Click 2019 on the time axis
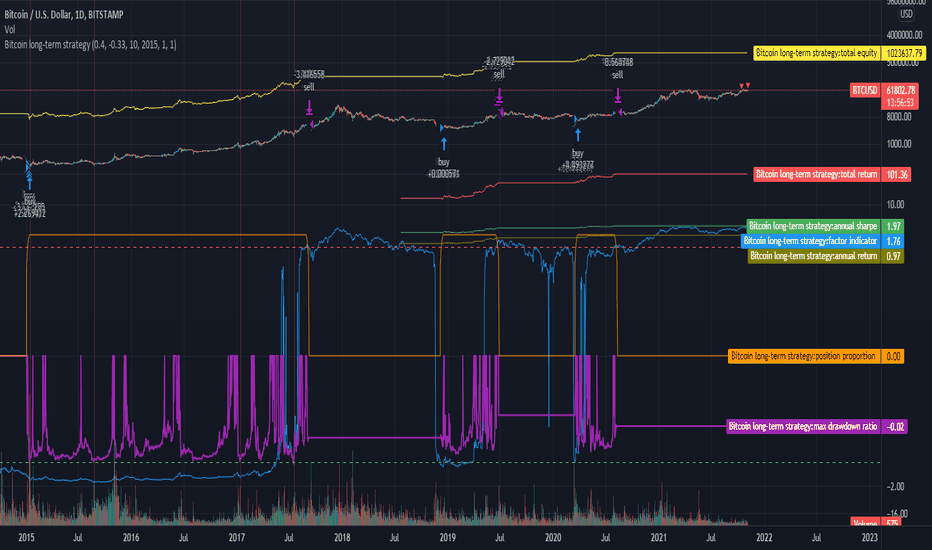 click(448, 538)
